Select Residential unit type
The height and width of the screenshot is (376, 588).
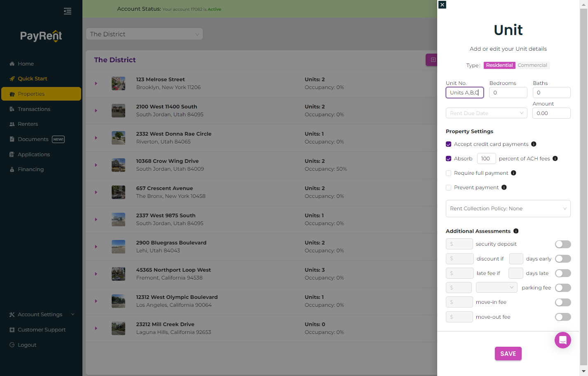click(499, 65)
